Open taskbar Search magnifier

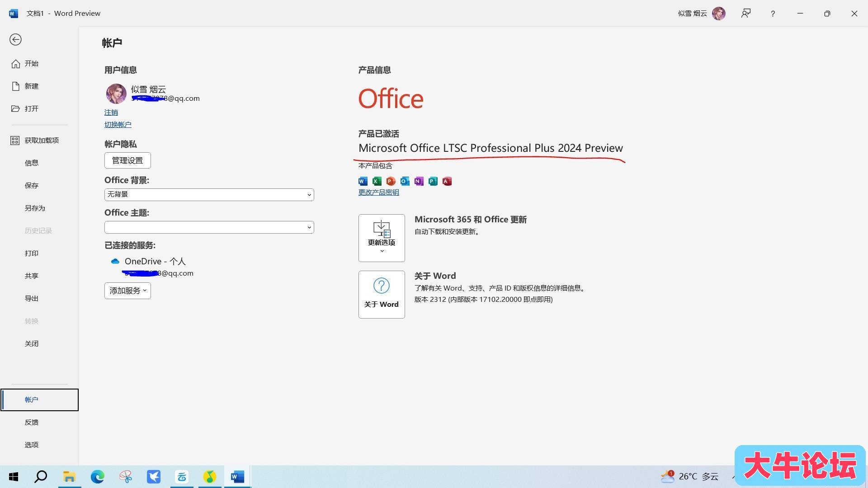point(41,477)
